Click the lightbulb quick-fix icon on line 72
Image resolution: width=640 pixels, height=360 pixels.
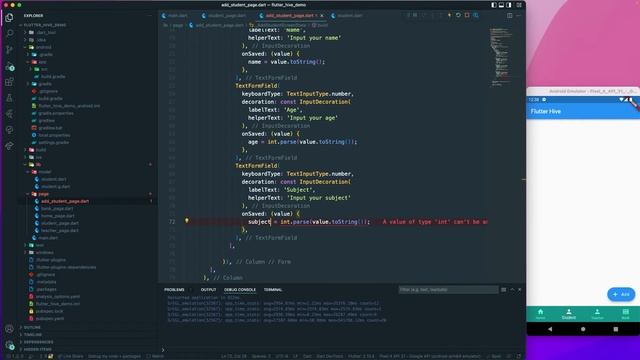pos(187,221)
